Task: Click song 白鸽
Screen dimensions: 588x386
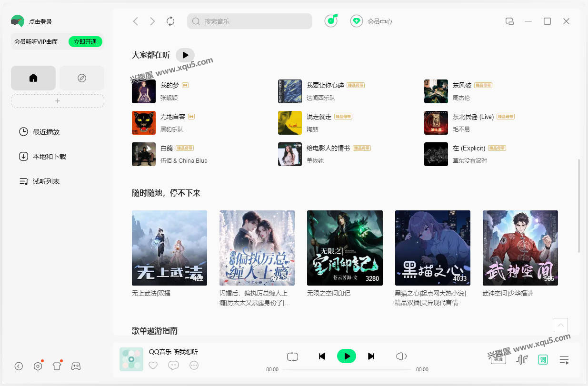Action: click(x=166, y=148)
